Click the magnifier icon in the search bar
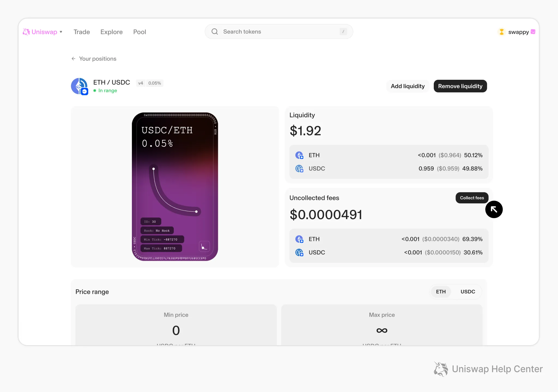 (x=215, y=32)
